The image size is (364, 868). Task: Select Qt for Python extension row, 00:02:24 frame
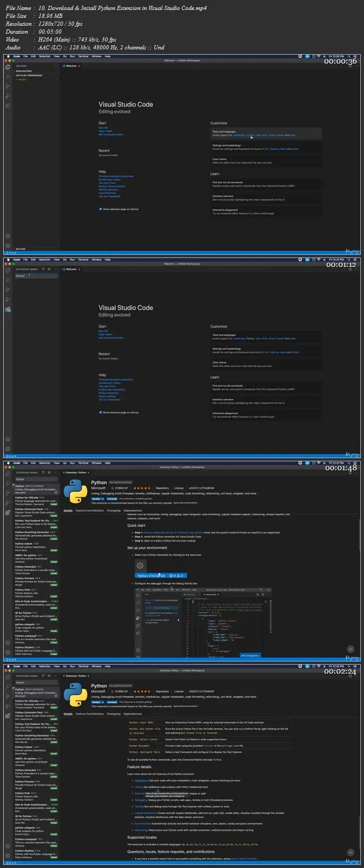[36, 819]
